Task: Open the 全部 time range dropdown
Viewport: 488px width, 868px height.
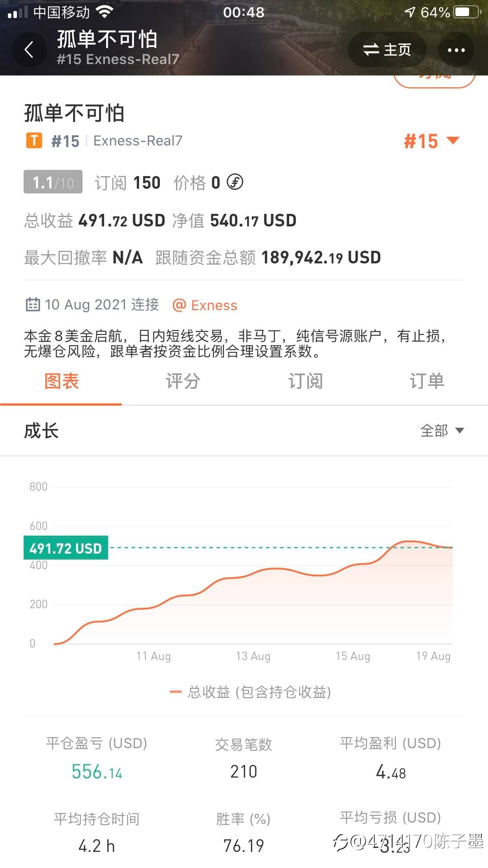Action: [442, 430]
